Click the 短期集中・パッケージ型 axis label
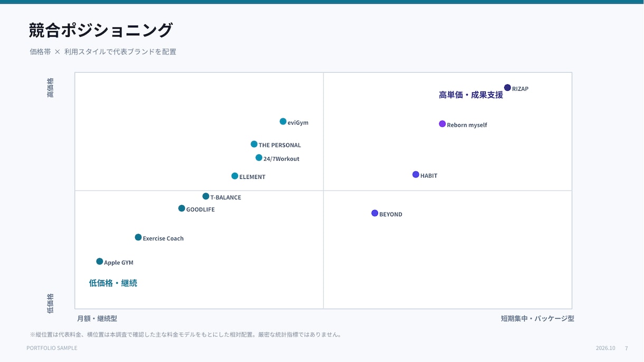Viewport: 644px width, 362px height. pos(537,319)
